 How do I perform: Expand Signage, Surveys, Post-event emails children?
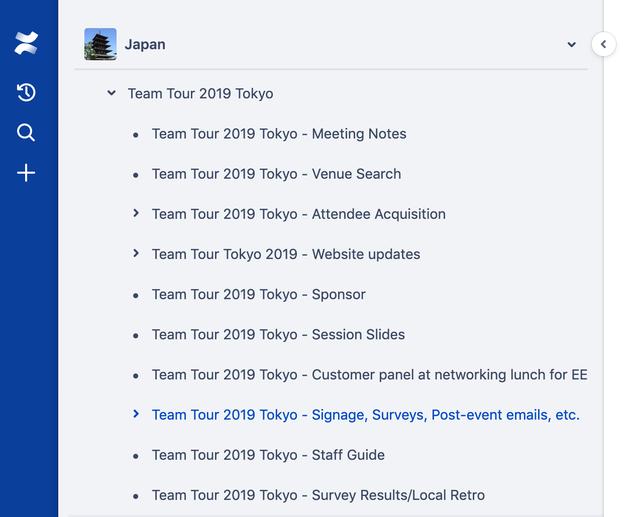(x=136, y=414)
